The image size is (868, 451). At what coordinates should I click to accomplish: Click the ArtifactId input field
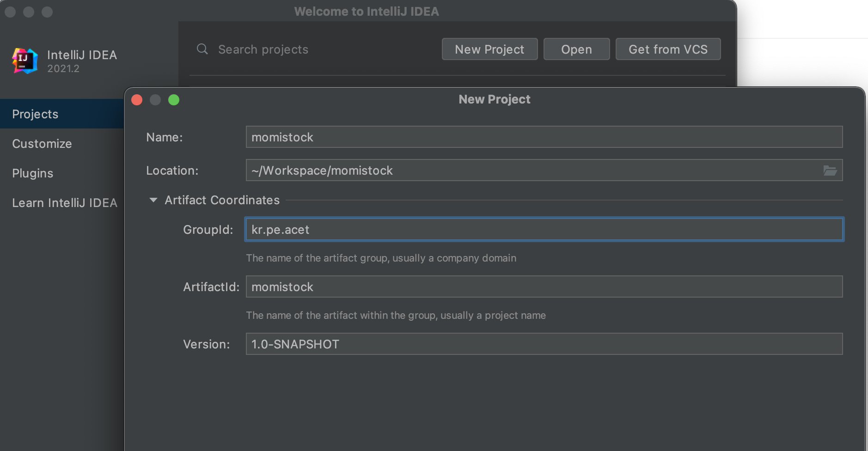click(x=544, y=286)
